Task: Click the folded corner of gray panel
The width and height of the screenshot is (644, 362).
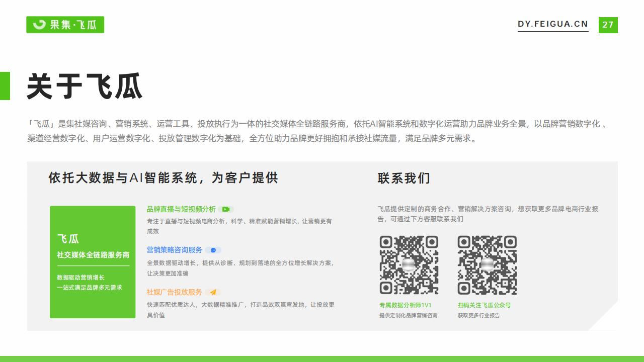Action: point(604,317)
